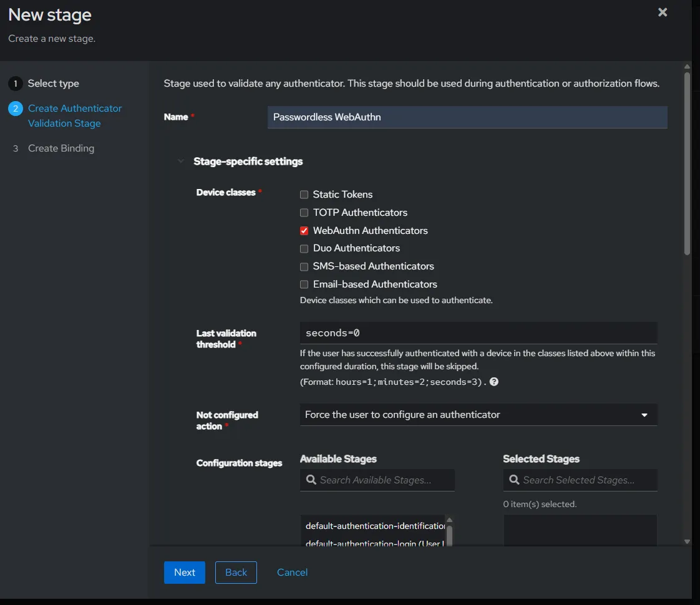
Task: Check TOTP Authenticators option
Action: 304,213
